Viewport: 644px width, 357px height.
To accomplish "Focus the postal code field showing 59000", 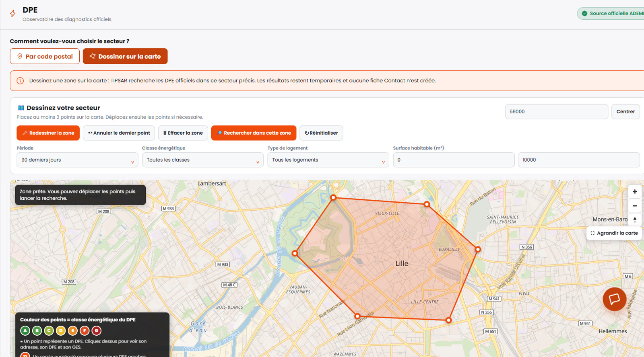I will pyautogui.click(x=556, y=112).
